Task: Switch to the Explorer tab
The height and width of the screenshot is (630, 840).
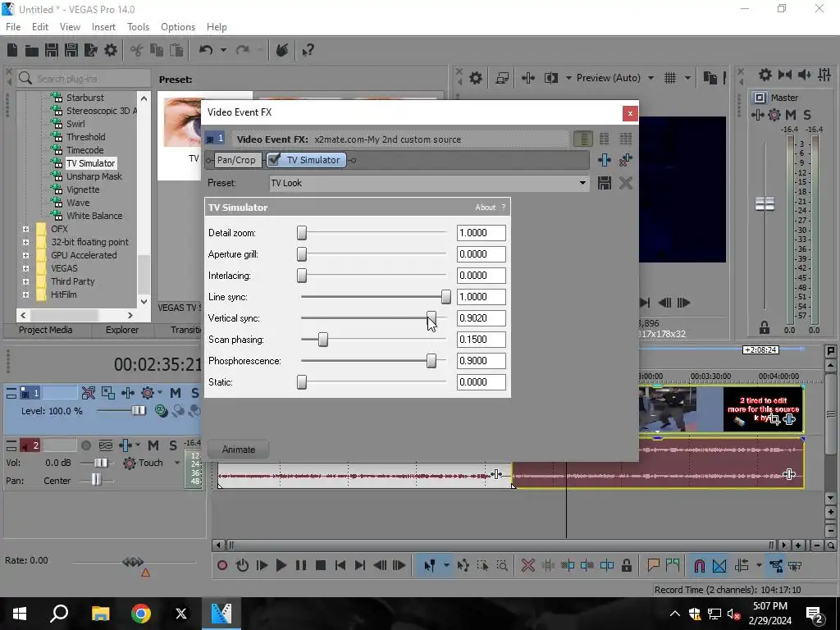Action: point(122,330)
